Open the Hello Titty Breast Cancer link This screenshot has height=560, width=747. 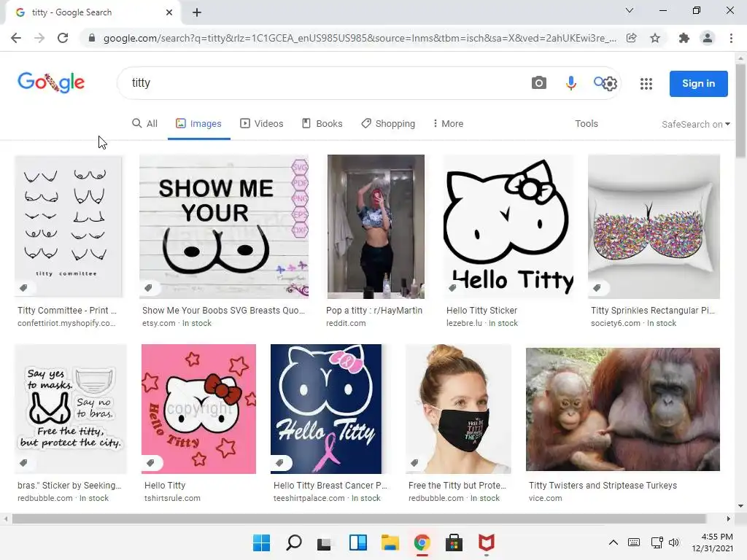330,485
